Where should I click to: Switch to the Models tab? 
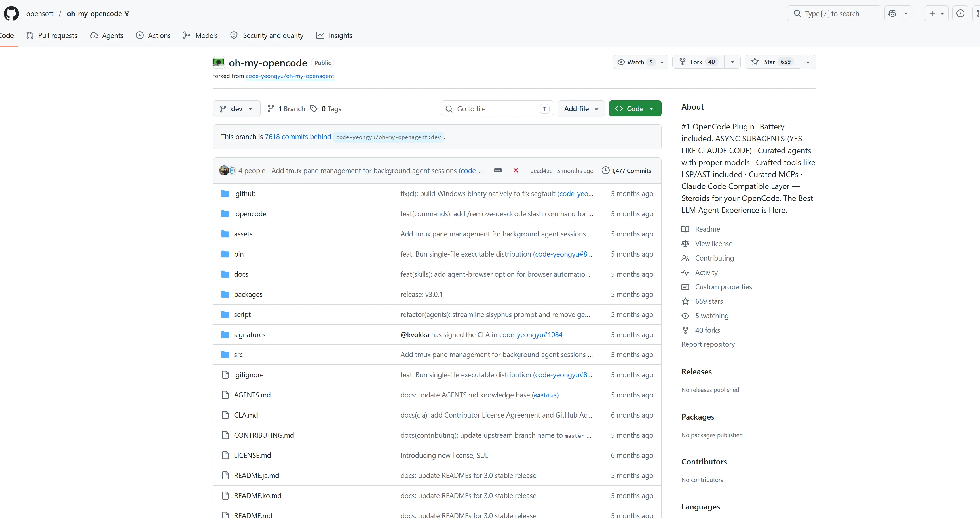200,35
